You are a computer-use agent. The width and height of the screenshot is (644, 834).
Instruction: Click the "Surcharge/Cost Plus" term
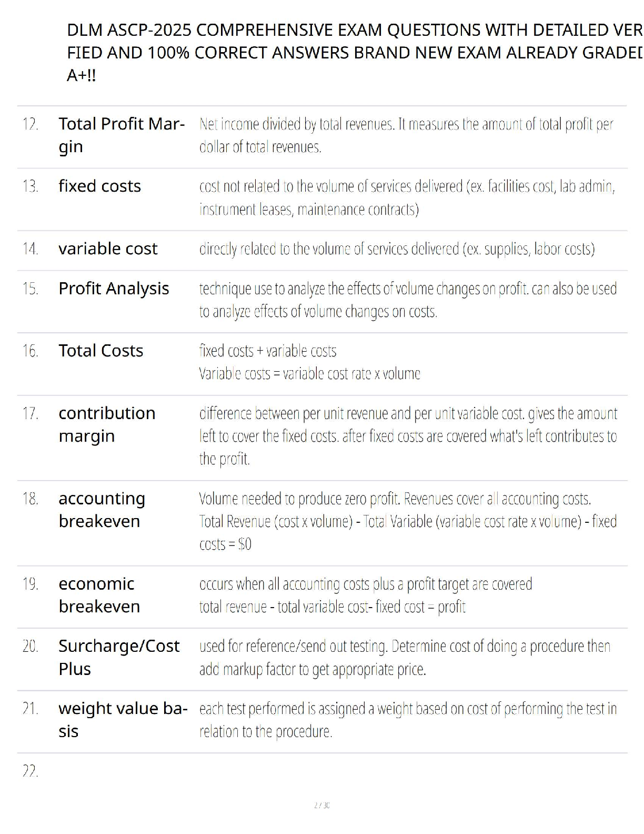point(119,657)
